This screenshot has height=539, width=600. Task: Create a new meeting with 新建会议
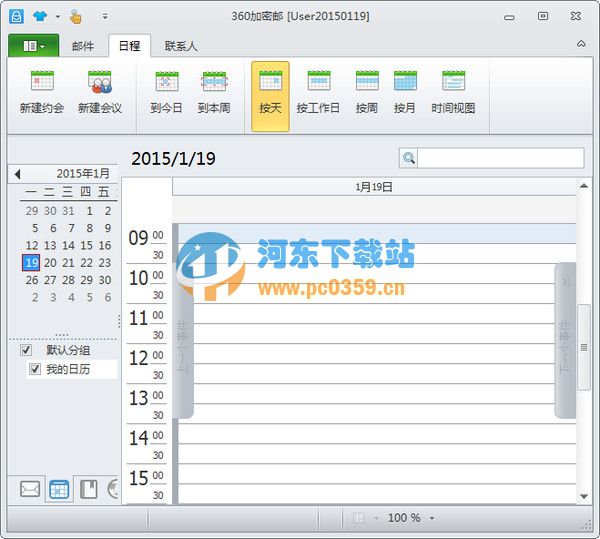(100, 93)
